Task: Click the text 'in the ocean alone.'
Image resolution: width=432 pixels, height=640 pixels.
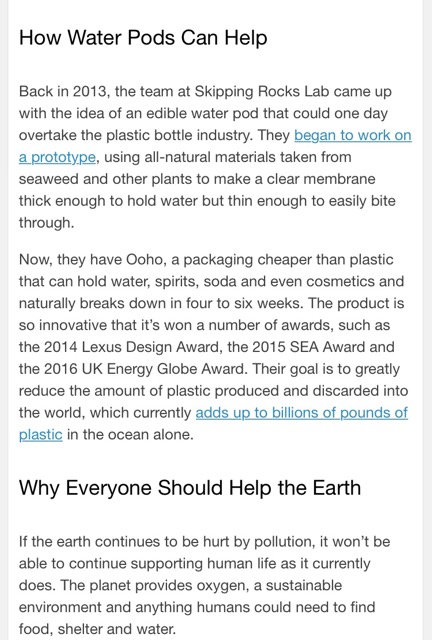Action: point(130,435)
